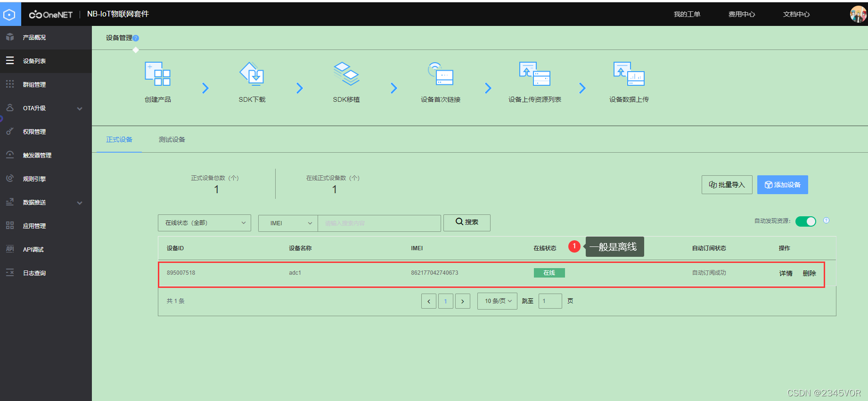Click the help icon beside 设备管理
This screenshot has width=868, height=401.
[x=136, y=38]
